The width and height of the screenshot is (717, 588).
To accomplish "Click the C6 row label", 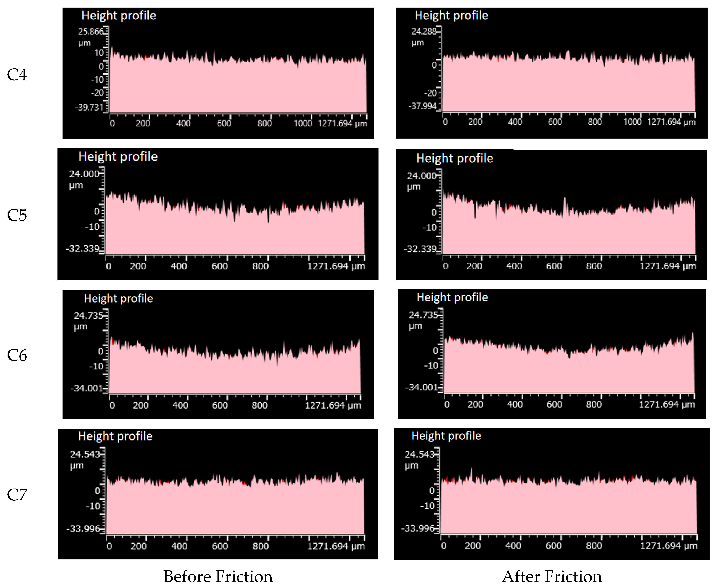I will (x=17, y=355).
